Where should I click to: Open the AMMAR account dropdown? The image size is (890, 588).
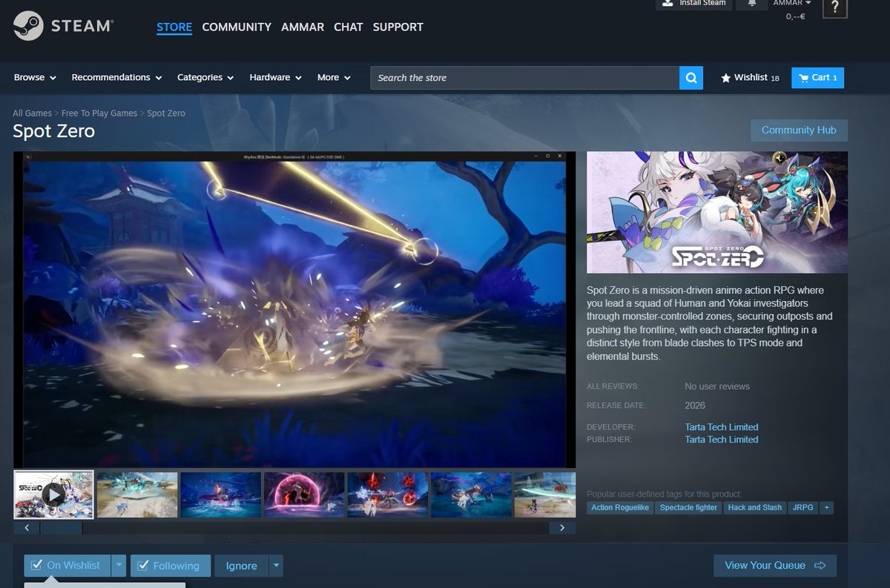[x=792, y=3]
